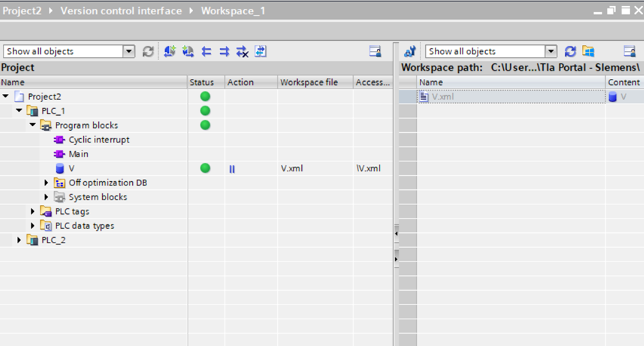Click the Status column header

point(202,82)
